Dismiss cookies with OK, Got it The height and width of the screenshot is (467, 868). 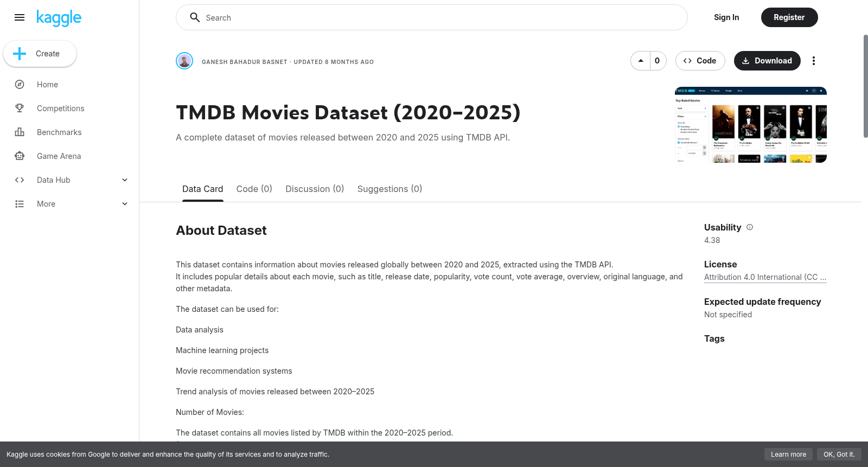tap(839, 455)
